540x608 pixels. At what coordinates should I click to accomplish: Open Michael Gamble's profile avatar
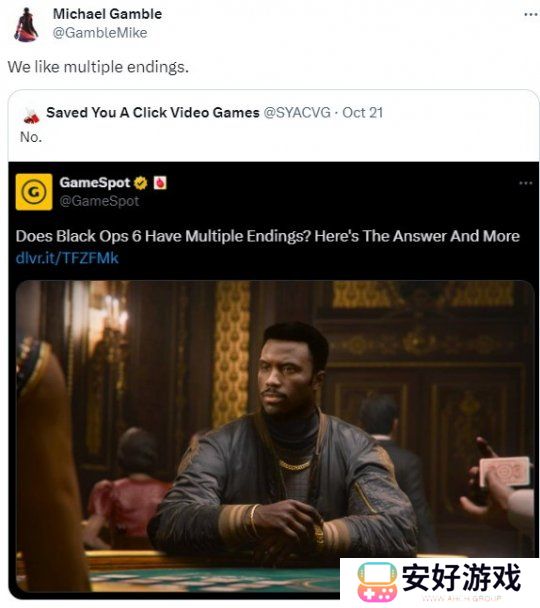26,24
